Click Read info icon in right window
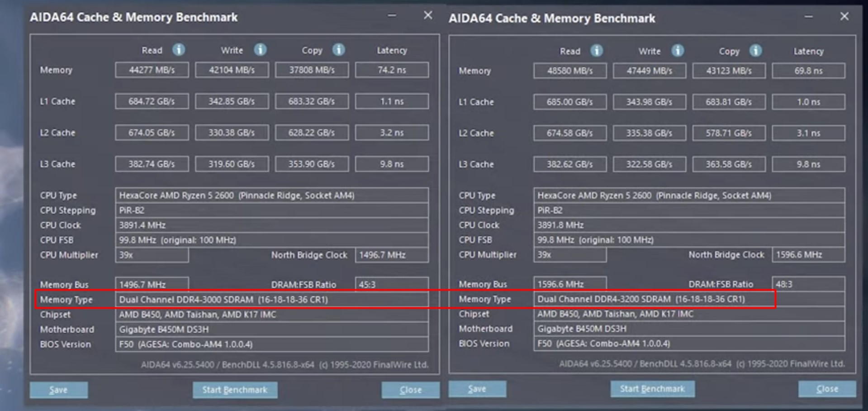 coord(597,50)
